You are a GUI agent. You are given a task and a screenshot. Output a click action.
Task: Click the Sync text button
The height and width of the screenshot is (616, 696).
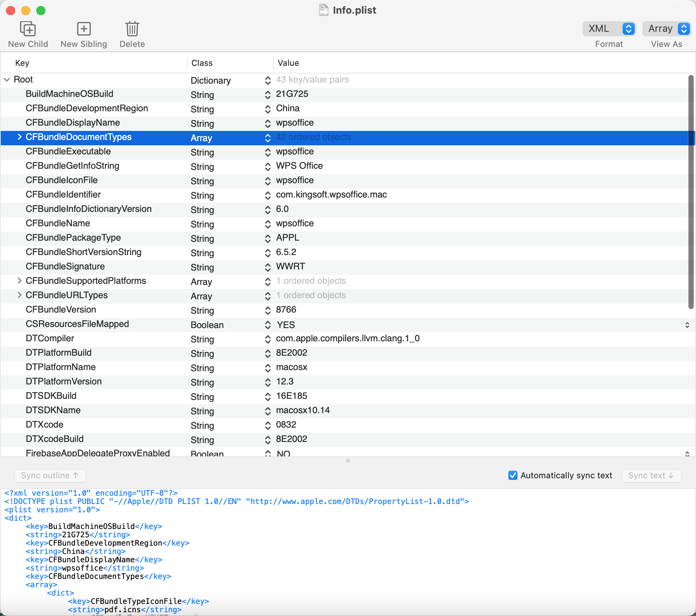coord(651,476)
